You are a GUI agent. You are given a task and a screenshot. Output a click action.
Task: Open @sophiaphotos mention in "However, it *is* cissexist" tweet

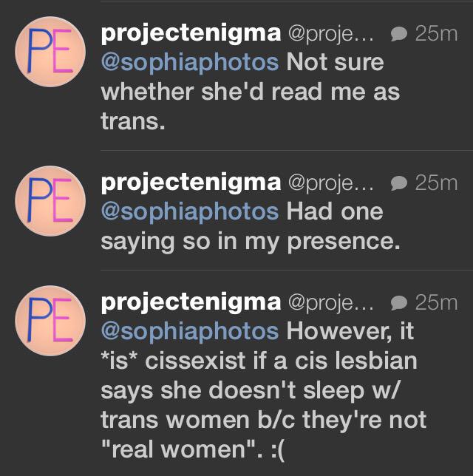[x=190, y=330]
